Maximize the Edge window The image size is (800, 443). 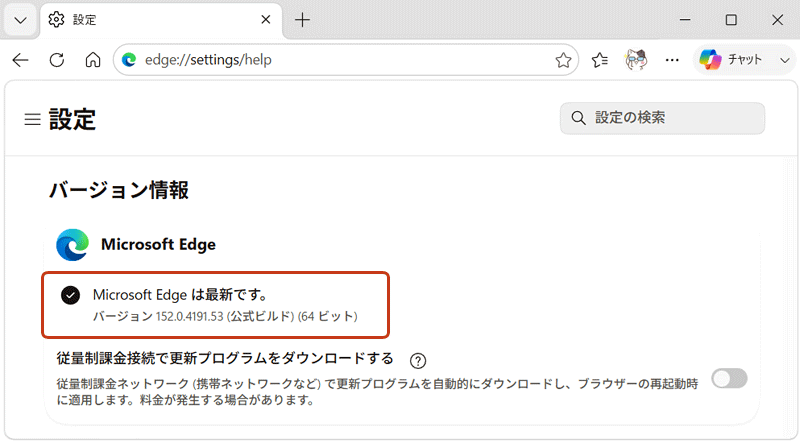pos(731,20)
